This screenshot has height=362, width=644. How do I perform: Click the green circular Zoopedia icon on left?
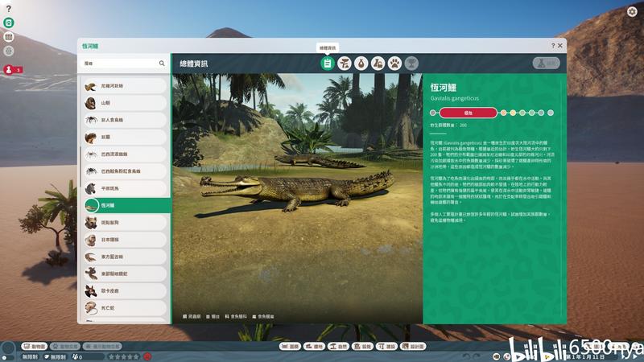9,23
